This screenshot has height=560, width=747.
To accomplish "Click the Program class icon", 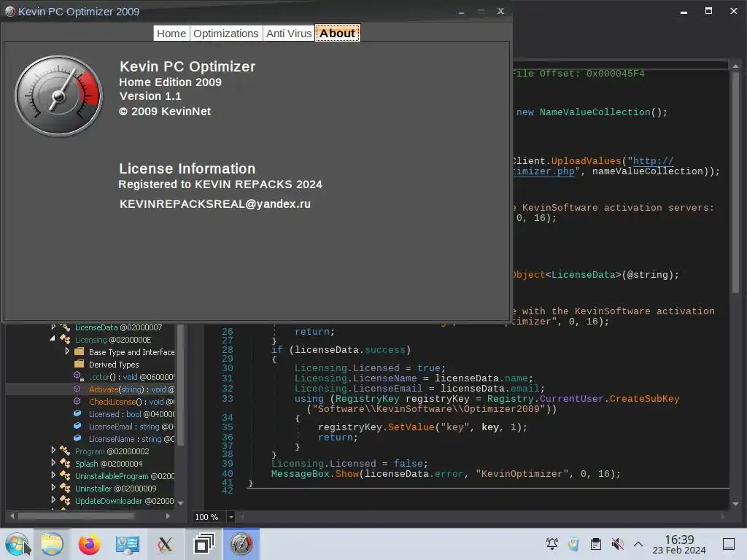I will tap(65, 451).
